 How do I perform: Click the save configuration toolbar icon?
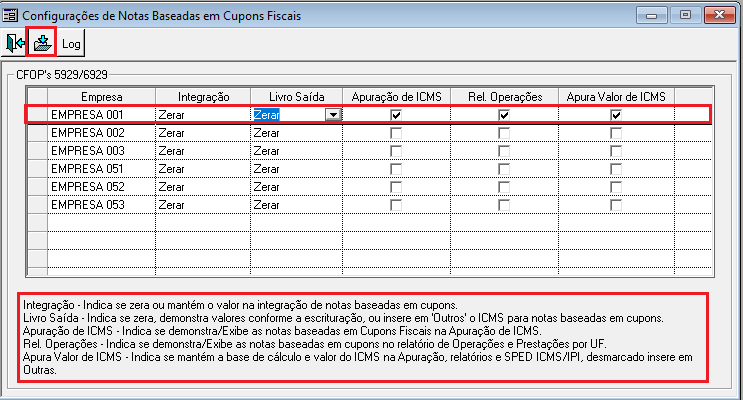point(42,43)
